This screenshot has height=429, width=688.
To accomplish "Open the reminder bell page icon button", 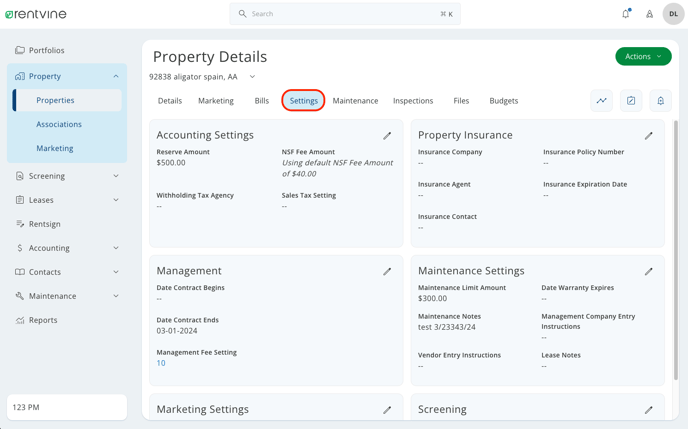I will point(660,101).
